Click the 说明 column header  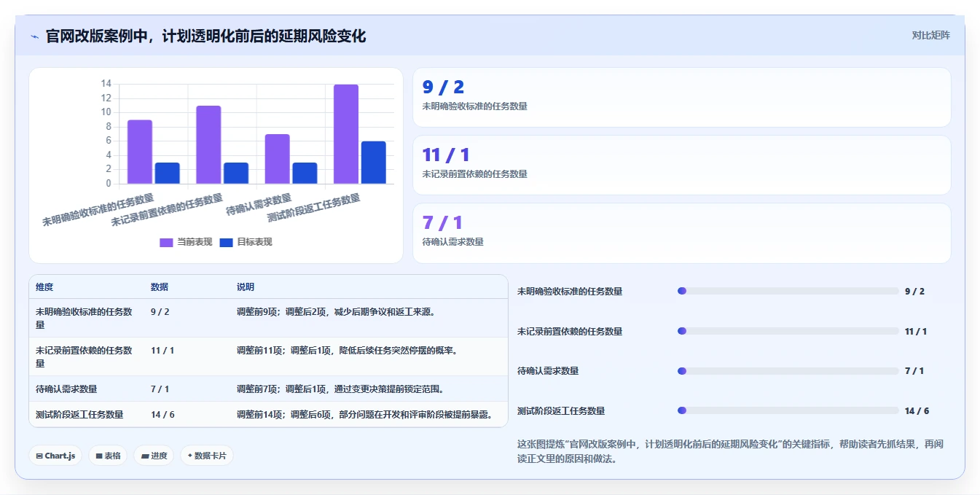point(246,287)
